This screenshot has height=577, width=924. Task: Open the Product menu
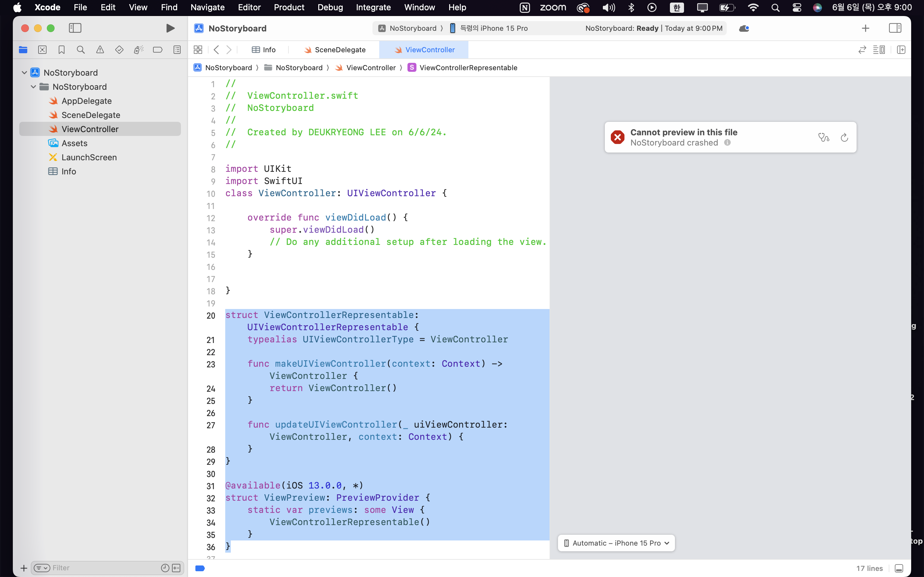click(x=289, y=7)
